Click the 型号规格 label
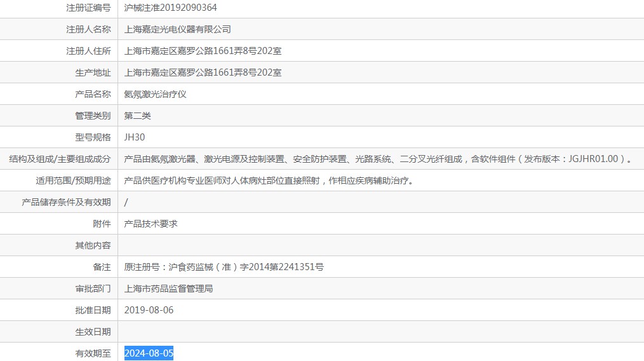Image resolution: width=644 pixels, height=361 pixels. click(x=93, y=137)
